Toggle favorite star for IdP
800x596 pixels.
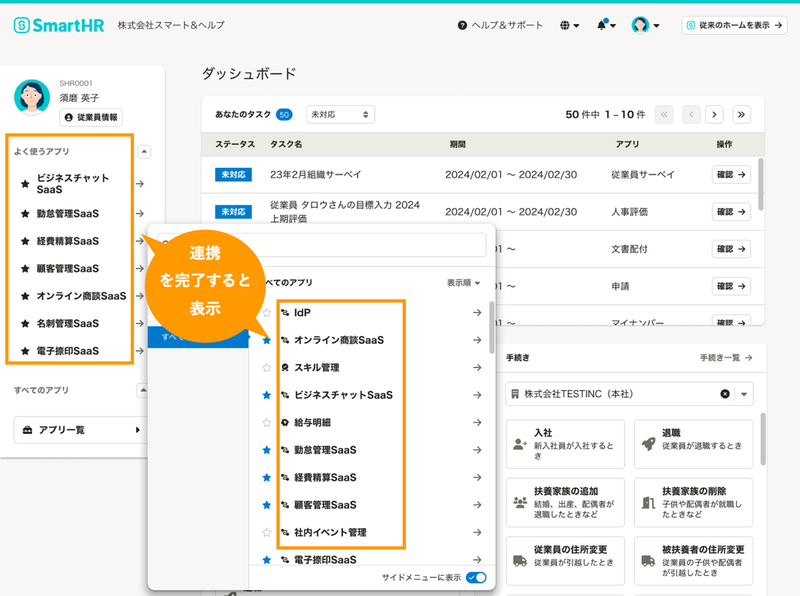[x=266, y=313]
